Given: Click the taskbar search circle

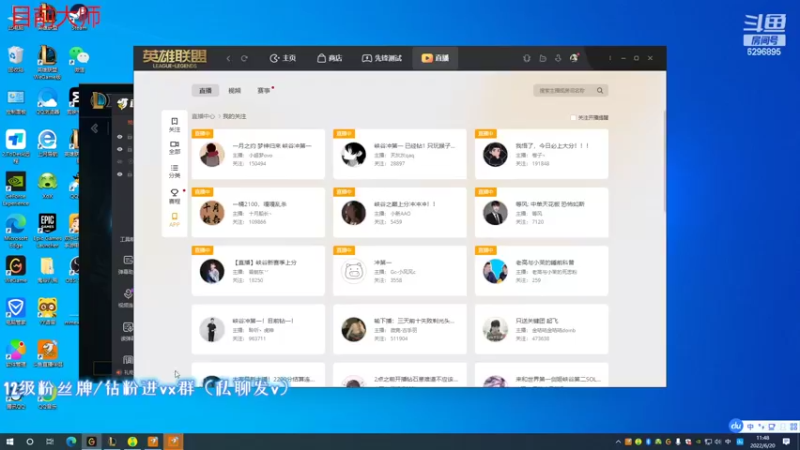Looking at the screenshot, I should [30, 441].
